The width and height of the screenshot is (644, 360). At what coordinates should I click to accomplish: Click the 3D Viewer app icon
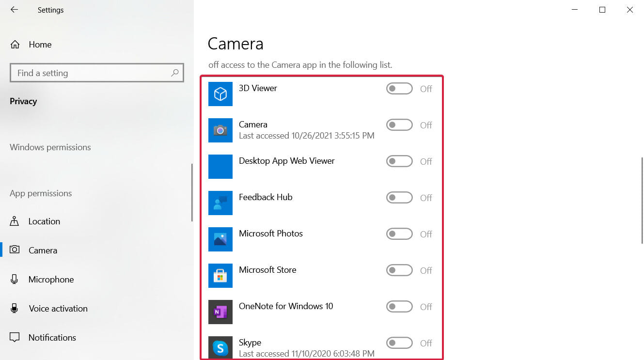220,94
